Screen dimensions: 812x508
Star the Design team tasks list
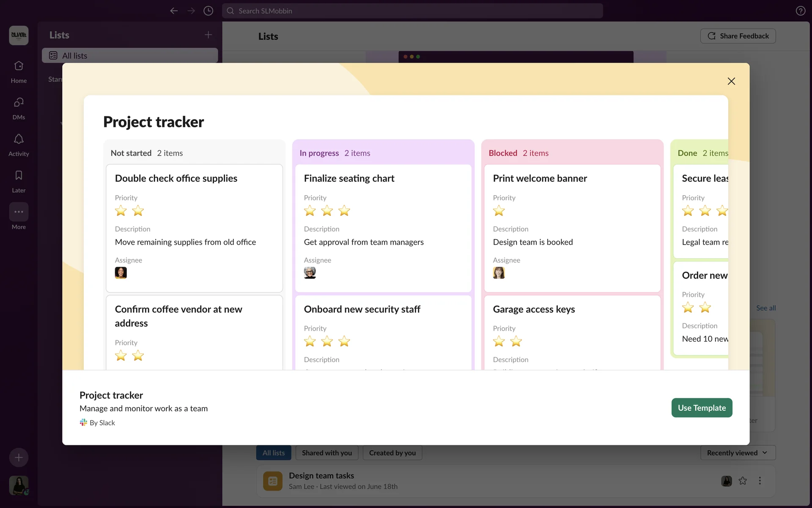coord(743,481)
